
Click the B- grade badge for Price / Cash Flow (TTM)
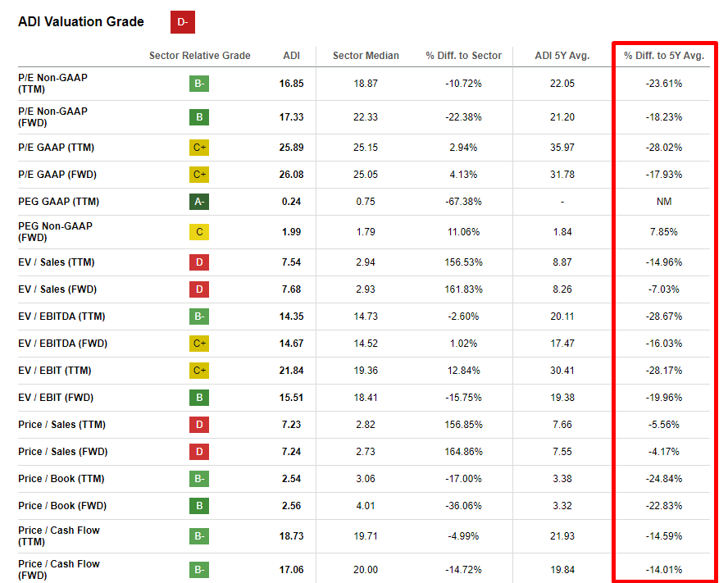click(199, 536)
